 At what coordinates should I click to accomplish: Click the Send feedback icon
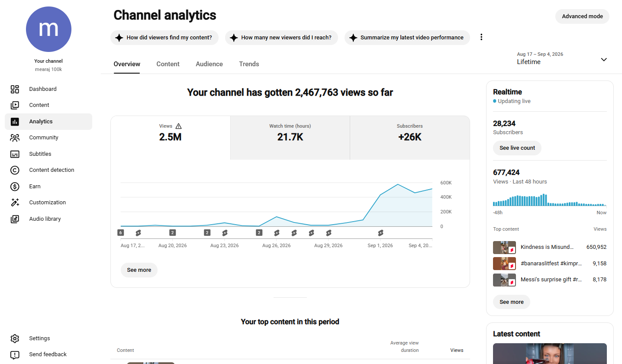click(15, 354)
